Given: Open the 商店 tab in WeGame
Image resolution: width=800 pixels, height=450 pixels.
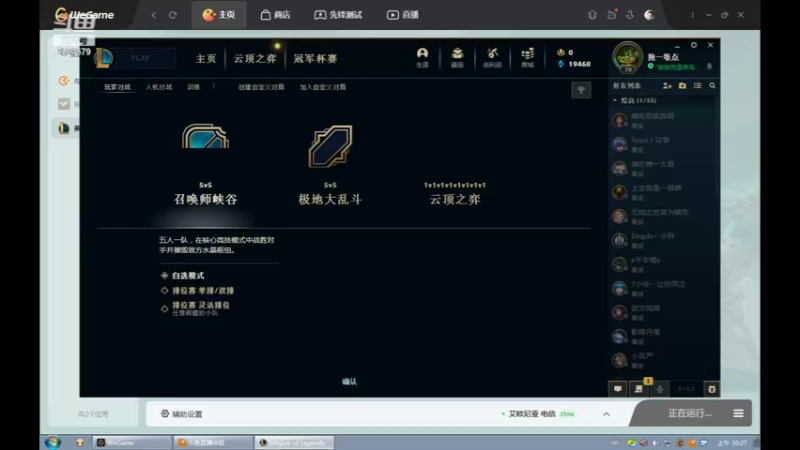Looking at the screenshot, I should 276,15.
